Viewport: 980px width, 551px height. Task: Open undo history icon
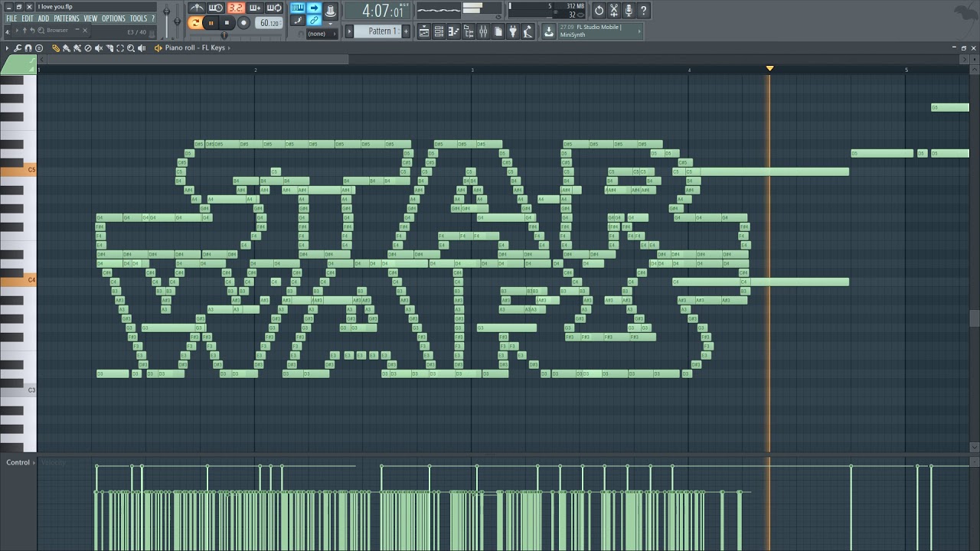(x=599, y=11)
